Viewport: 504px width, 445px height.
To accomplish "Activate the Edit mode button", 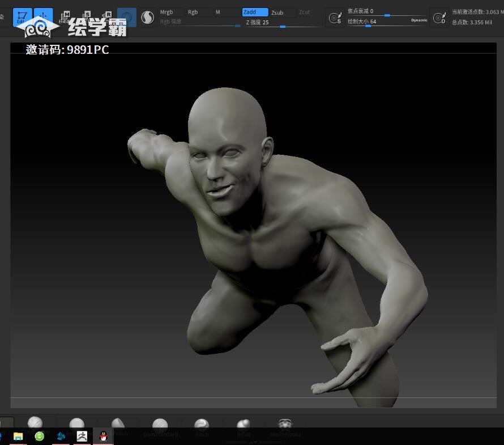I will (22, 17).
